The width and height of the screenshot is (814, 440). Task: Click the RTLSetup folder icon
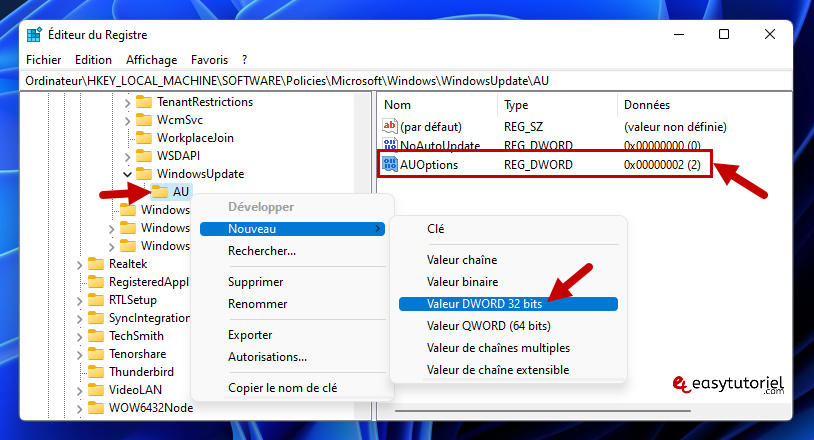(x=96, y=300)
